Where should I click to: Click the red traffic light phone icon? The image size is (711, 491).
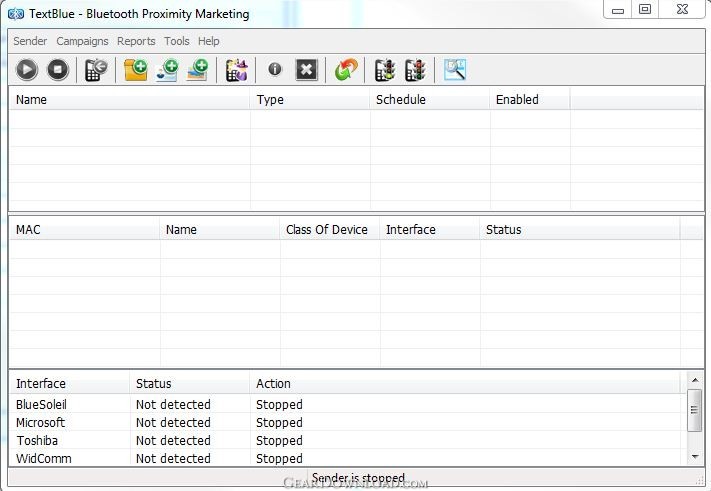click(415, 70)
